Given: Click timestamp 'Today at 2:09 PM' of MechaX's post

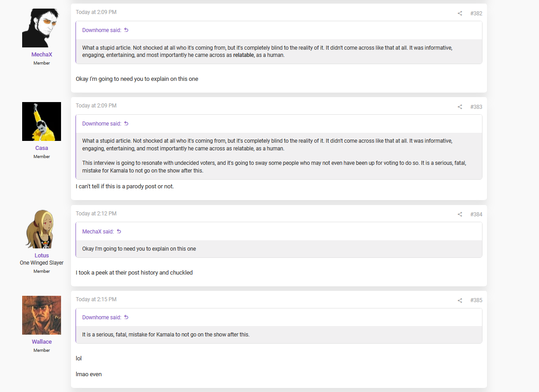Looking at the screenshot, I should pyautogui.click(x=96, y=12).
